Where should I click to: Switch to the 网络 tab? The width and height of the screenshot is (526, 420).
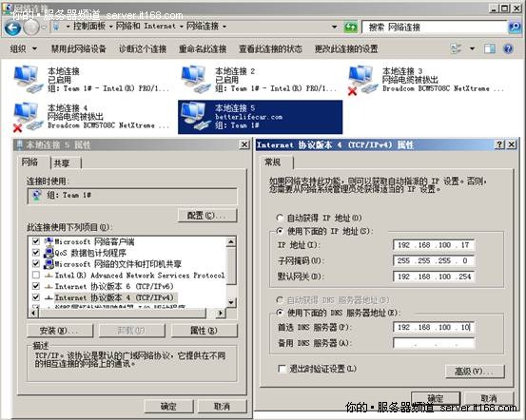(x=29, y=162)
